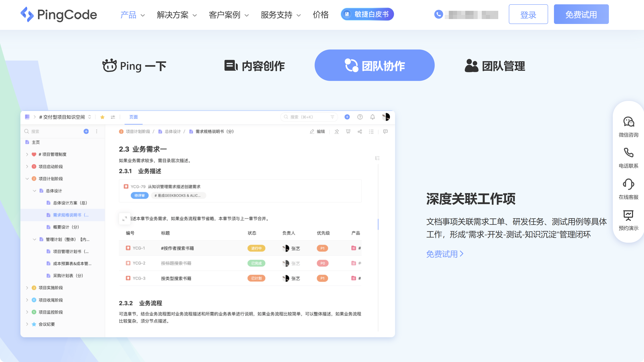Open the document outline list icon
The height and width of the screenshot is (362, 644).
(x=371, y=131)
